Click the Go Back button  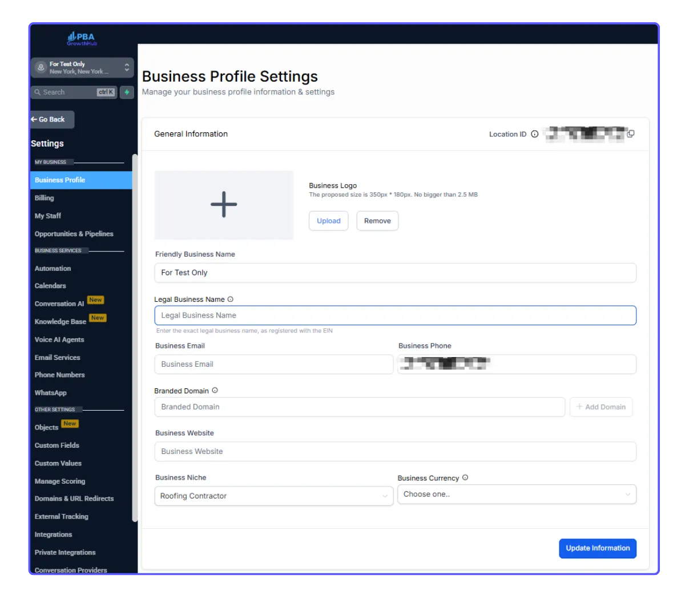click(x=52, y=120)
